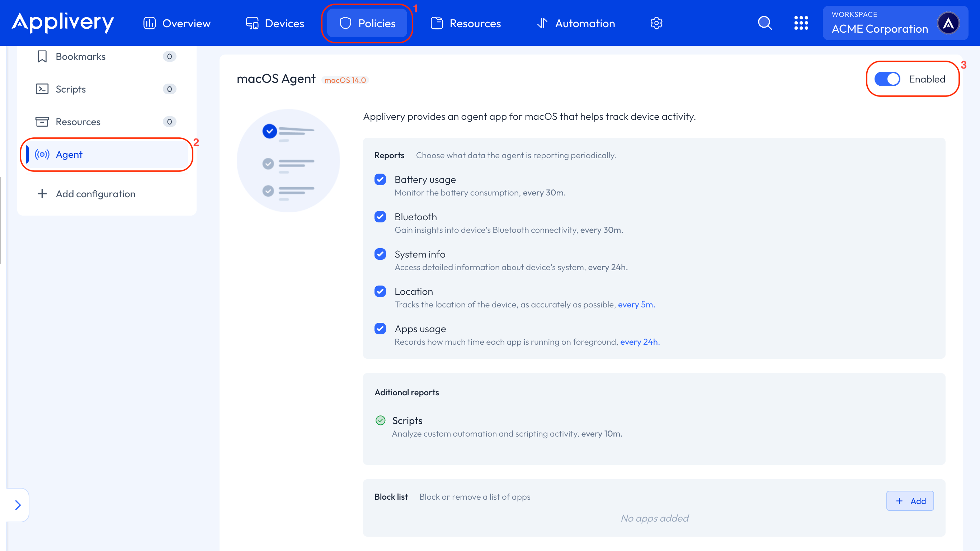Uncheck the Bluetooth report checkbox
Screen dimensions: 980x551
pos(380,217)
